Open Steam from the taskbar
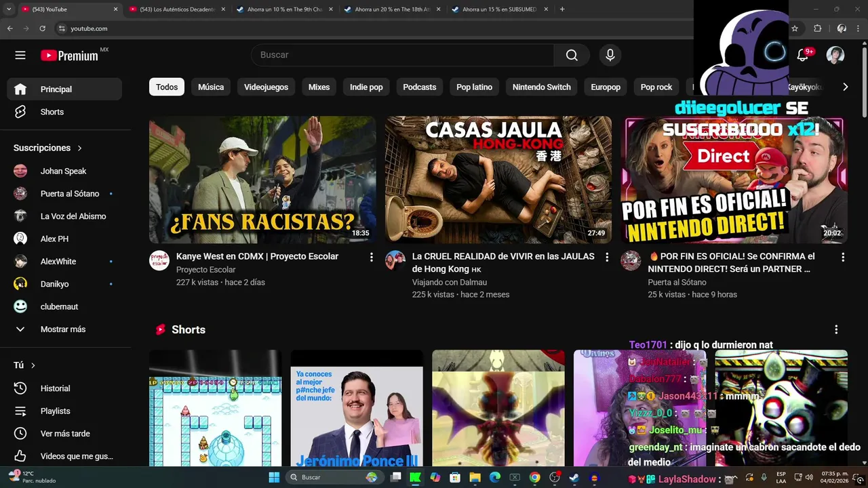Screen dimensions: 868x488 pyautogui.click(x=574, y=477)
